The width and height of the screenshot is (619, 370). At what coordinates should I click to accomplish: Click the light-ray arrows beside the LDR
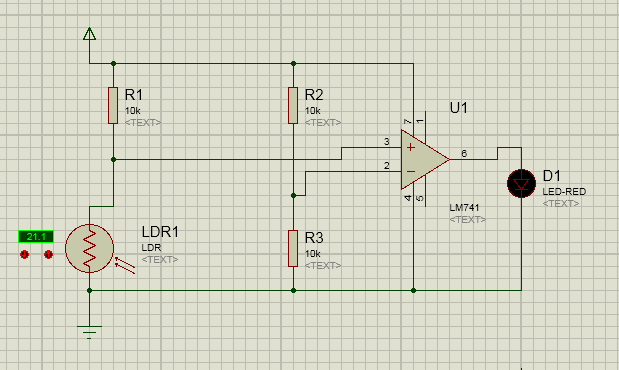(x=125, y=265)
